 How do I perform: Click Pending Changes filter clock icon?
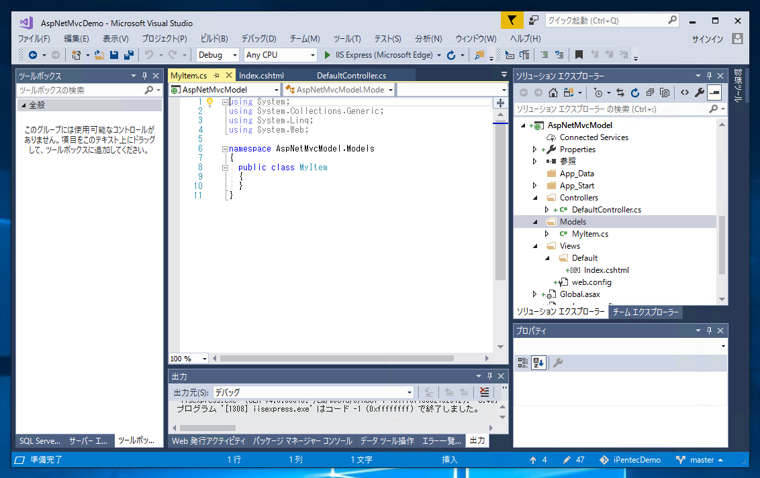coord(598,93)
